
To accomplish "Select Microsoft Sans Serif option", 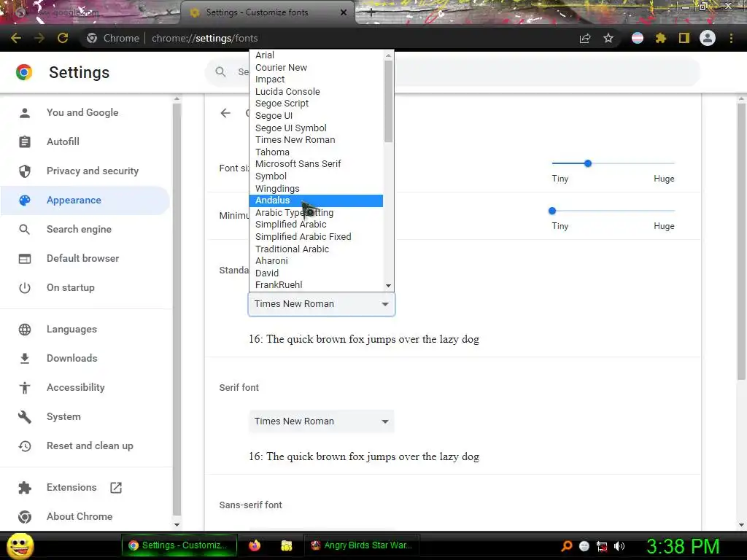I will (316, 164).
